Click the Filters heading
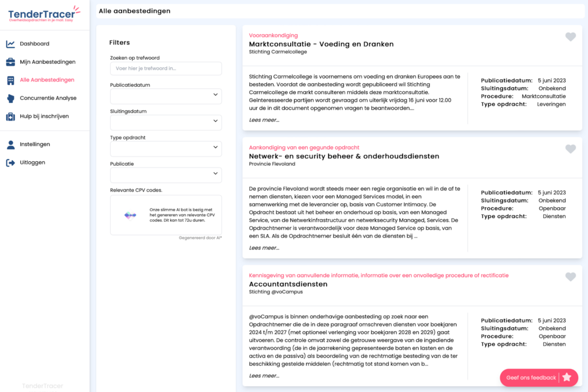588x392 pixels. pos(119,42)
